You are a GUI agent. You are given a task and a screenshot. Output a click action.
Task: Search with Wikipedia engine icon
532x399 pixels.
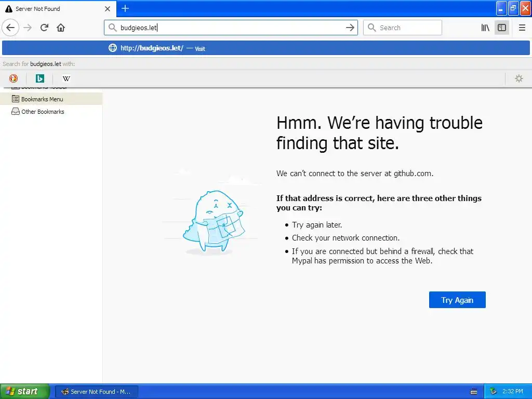click(x=66, y=78)
